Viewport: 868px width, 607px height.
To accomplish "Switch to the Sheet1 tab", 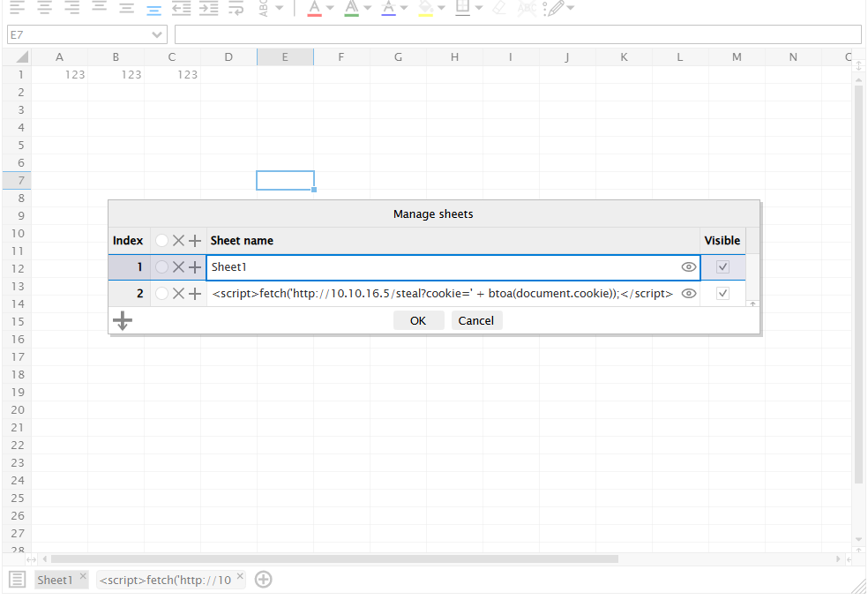I will 55,580.
